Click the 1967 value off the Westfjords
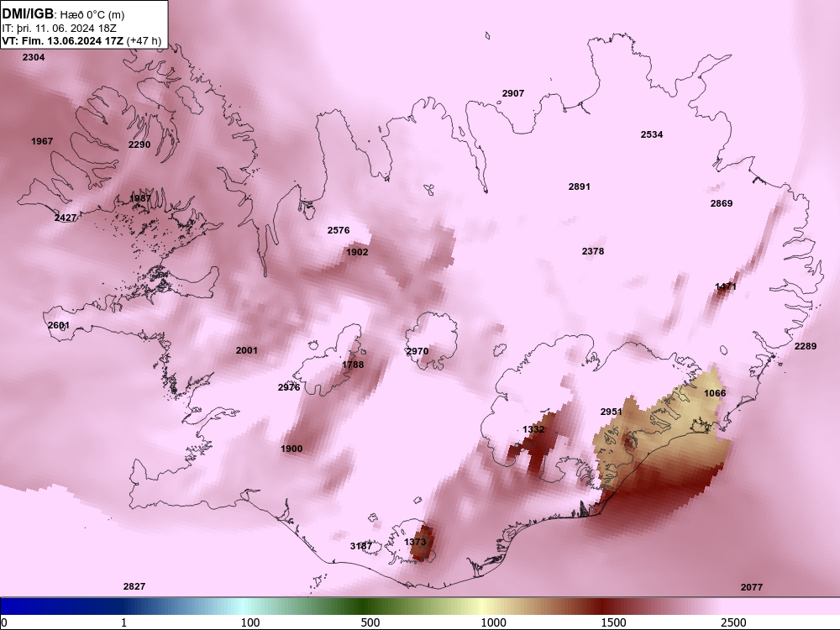The image size is (840, 630). coord(42,141)
